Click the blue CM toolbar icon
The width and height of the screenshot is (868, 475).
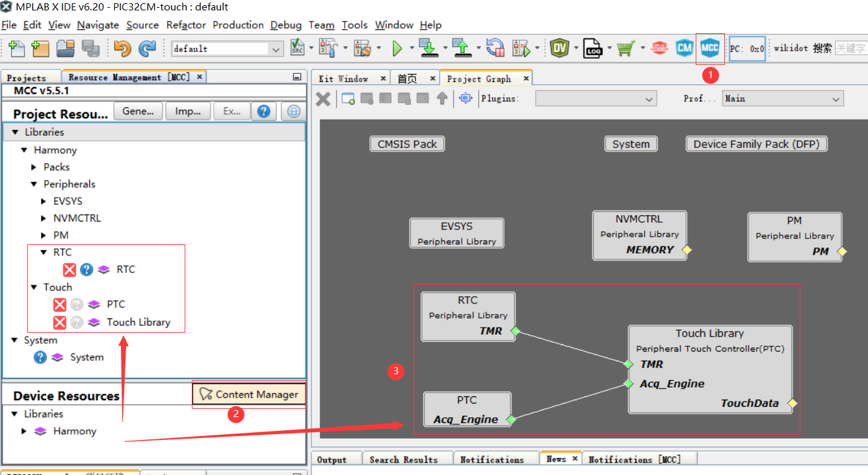pos(684,48)
